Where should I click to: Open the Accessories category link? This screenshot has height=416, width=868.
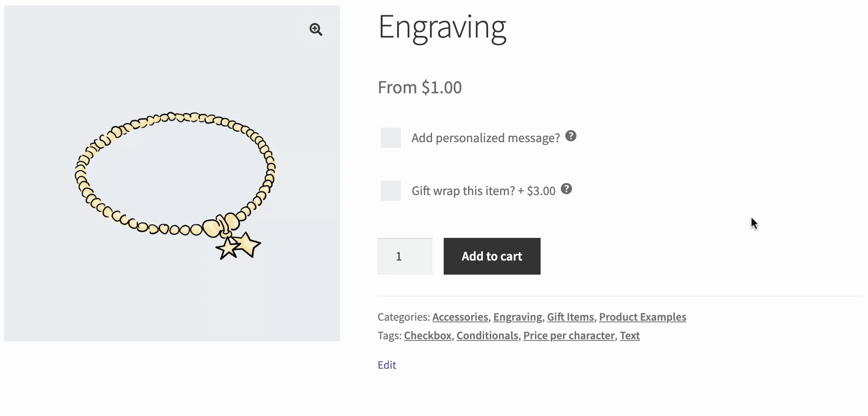(460, 317)
